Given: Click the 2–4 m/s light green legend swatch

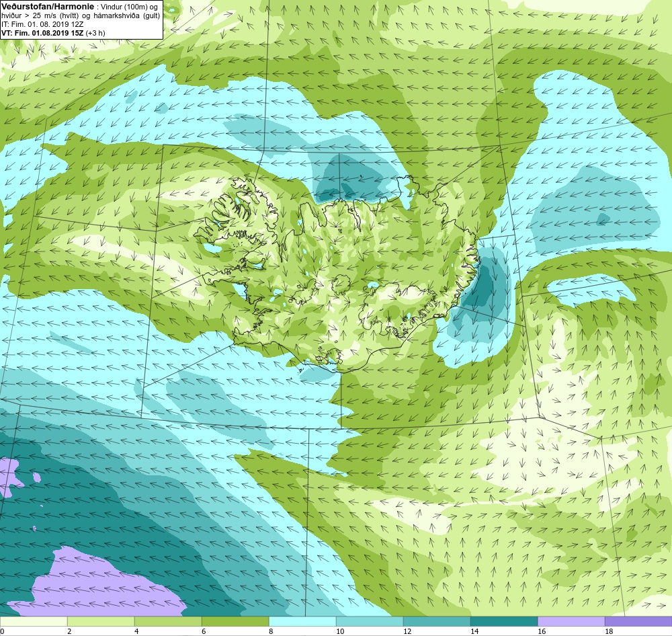Looking at the screenshot, I should click(101, 622).
